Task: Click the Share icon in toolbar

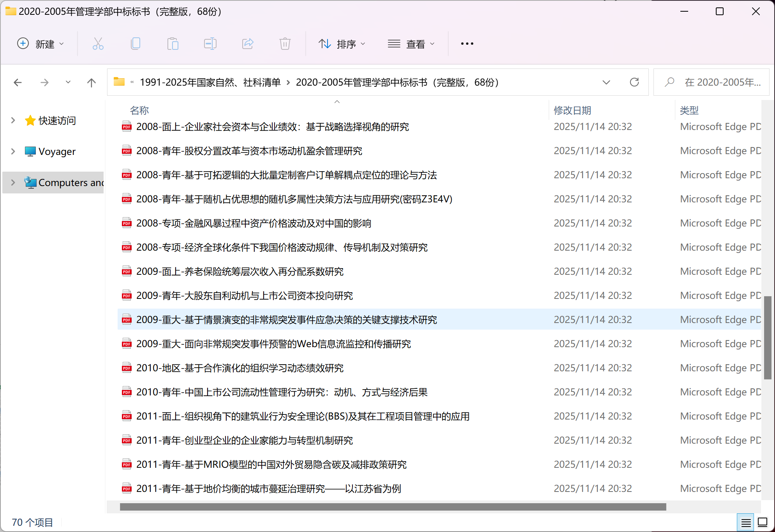Action: [x=248, y=44]
